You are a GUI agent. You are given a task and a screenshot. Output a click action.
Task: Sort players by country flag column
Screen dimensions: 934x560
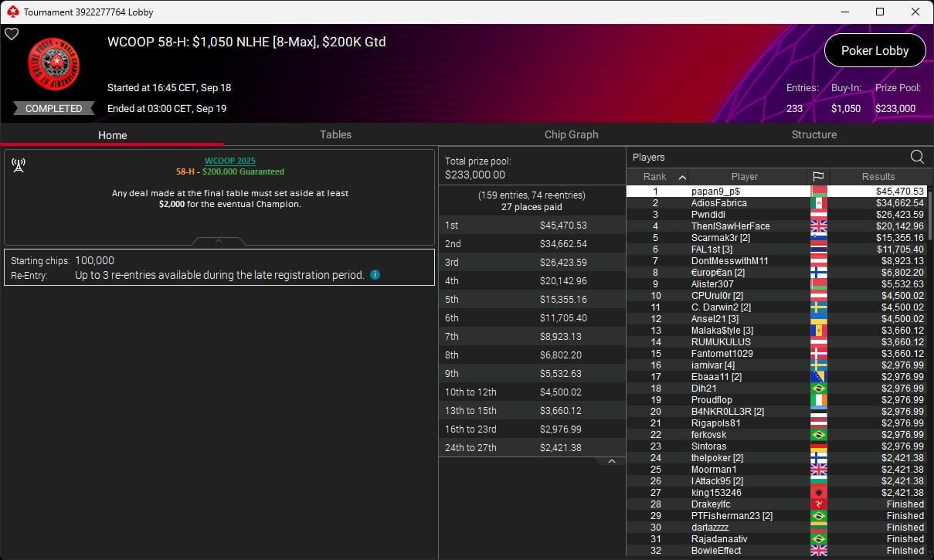click(818, 176)
